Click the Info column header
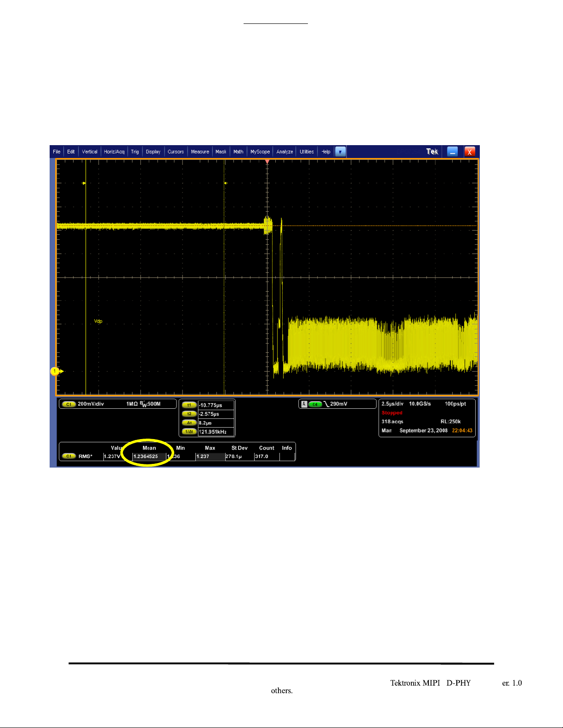Viewport: 563px width, 728px height. click(287, 448)
